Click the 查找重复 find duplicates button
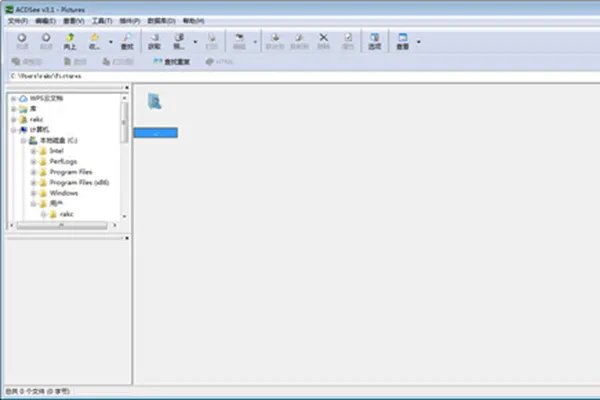This screenshot has width=600, height=400. pyautogui.click(x=171, y=62)
